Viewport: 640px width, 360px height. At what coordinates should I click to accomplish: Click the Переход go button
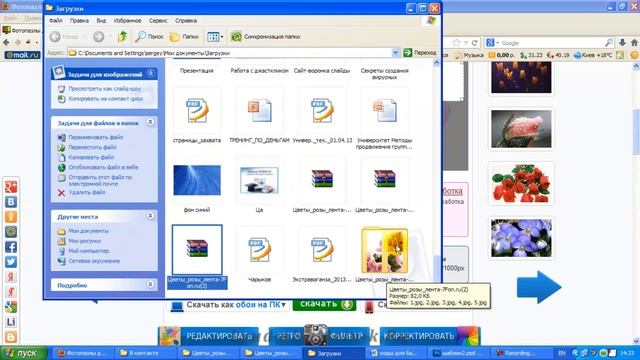pos(420,53)
